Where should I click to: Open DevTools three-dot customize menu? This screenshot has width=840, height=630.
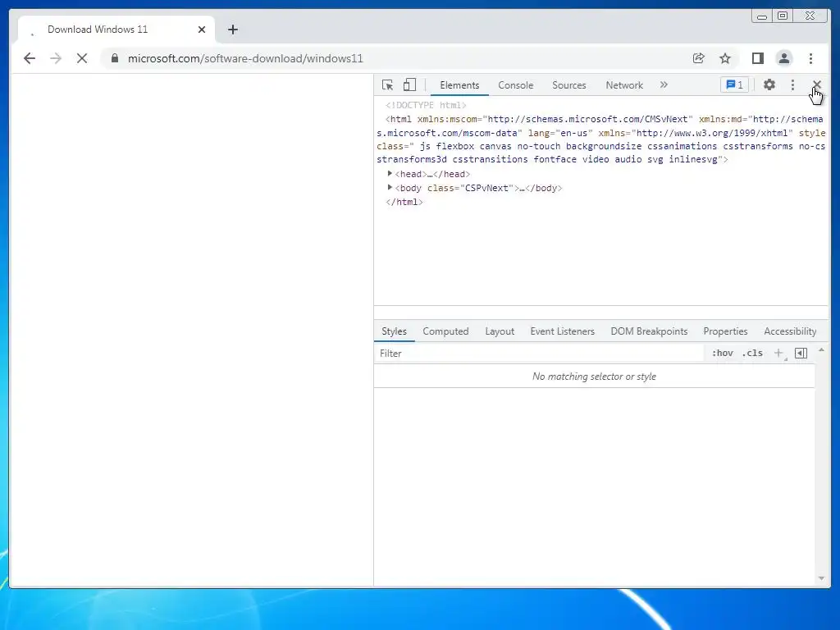[x=793, y=84]
